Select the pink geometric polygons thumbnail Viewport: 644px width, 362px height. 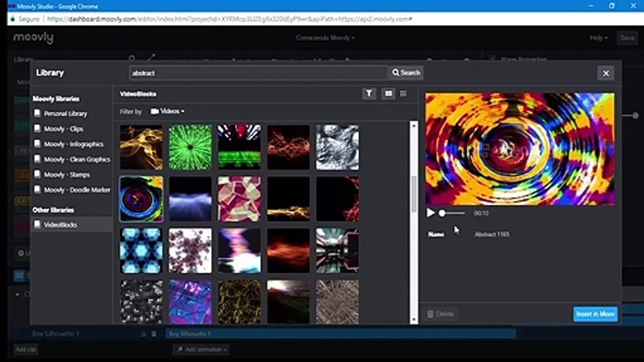click(239, 199)
